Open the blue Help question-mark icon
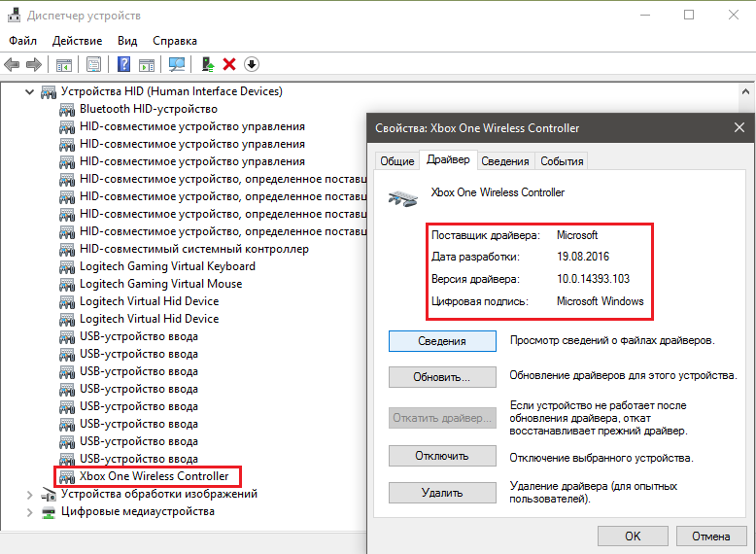The image size is (756, 554). 124,64
